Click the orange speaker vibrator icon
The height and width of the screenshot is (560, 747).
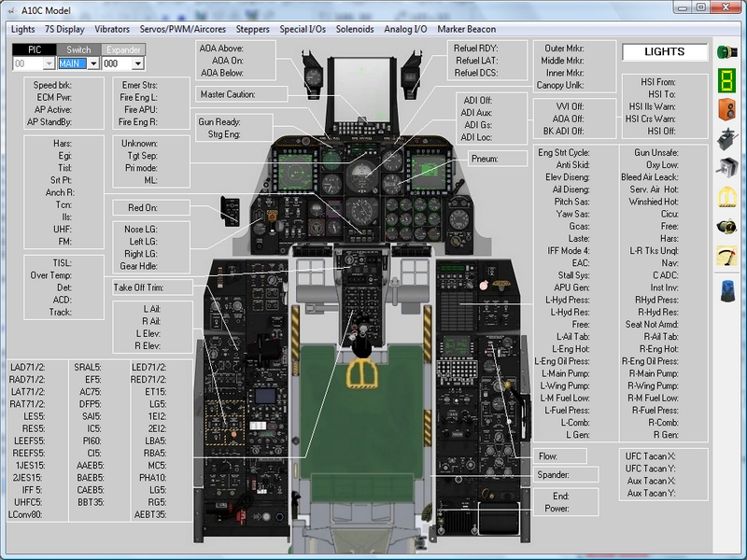point(727,109)
